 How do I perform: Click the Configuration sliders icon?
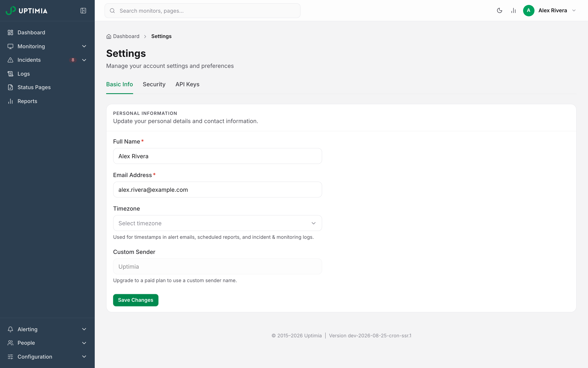[10, 357]
